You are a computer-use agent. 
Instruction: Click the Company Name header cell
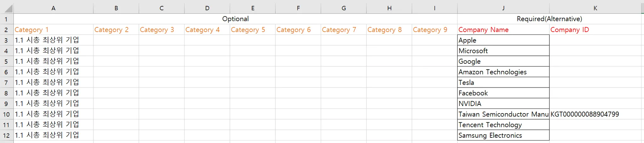[503, 30]
